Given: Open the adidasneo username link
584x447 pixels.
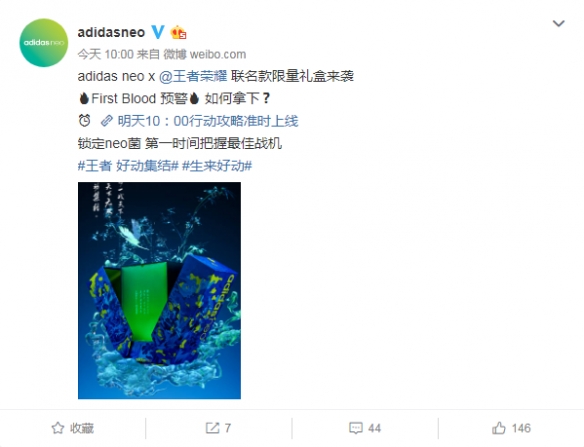Looking at the screenshot, I should tap(111, 32).
